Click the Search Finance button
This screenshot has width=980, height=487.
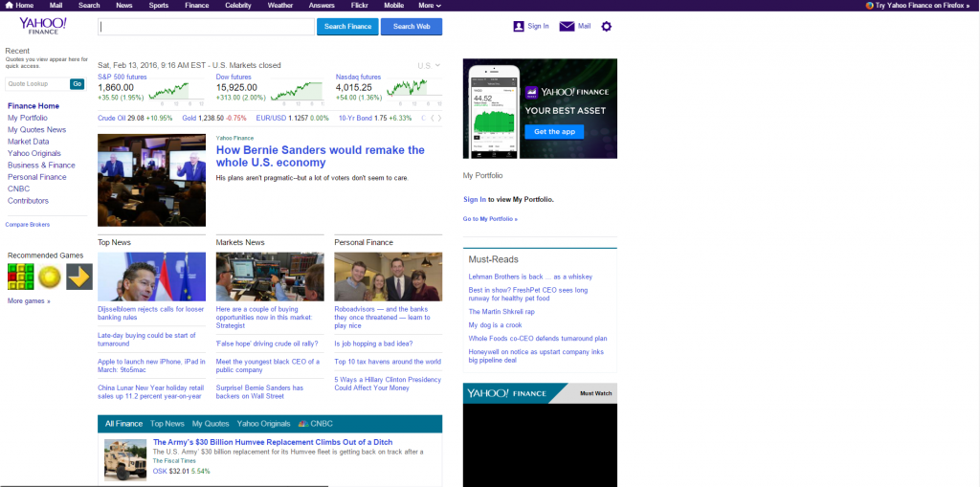click(347, 27)
